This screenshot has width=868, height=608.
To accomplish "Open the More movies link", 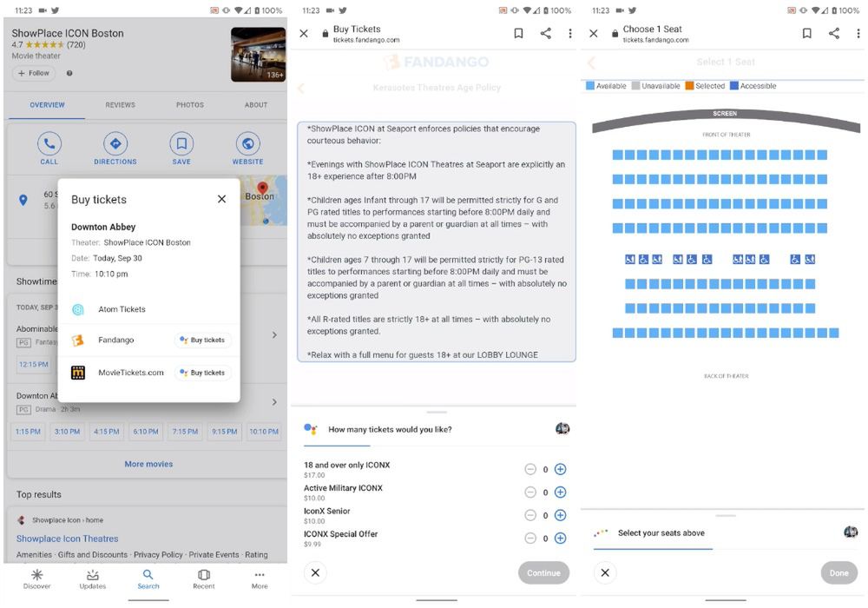I will point(148,464).
